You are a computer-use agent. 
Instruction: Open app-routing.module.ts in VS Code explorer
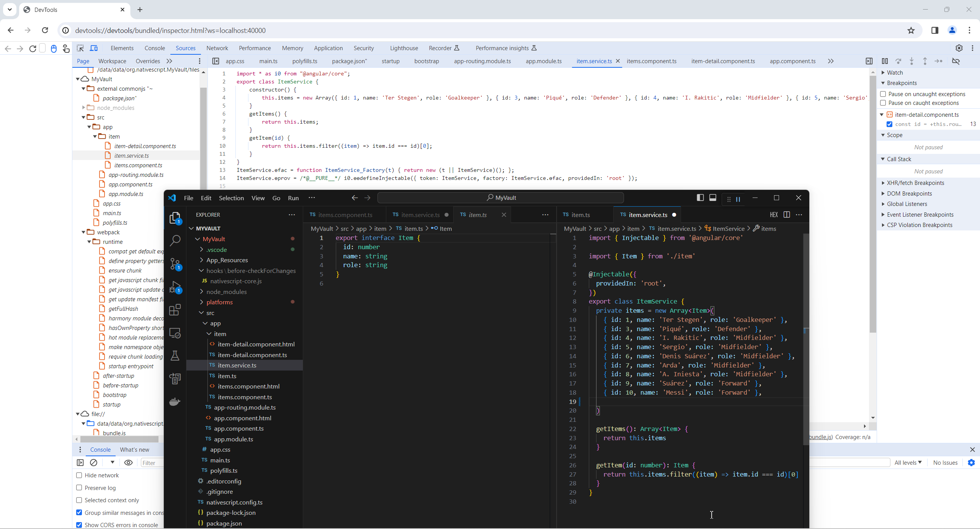(x=245, y=407)
